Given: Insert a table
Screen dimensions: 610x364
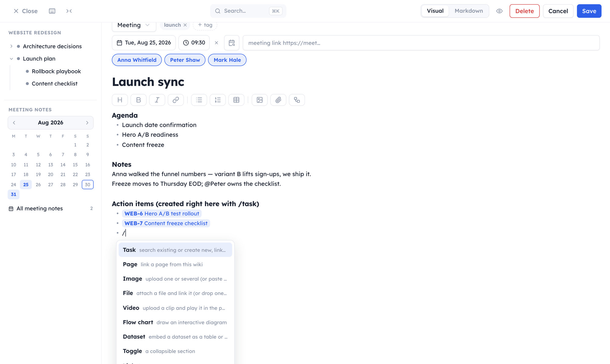Looking at the screenshot, I should (x=236, y=100).
